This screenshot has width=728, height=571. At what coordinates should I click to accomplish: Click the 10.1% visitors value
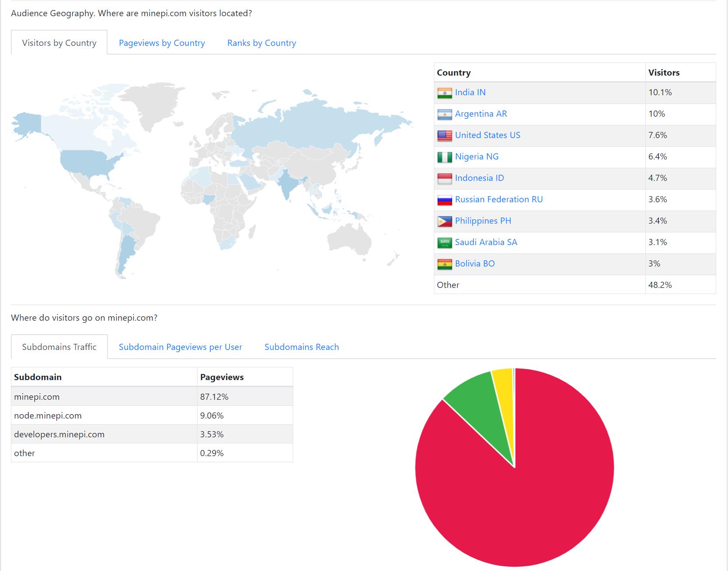click(x=660, y=92)
